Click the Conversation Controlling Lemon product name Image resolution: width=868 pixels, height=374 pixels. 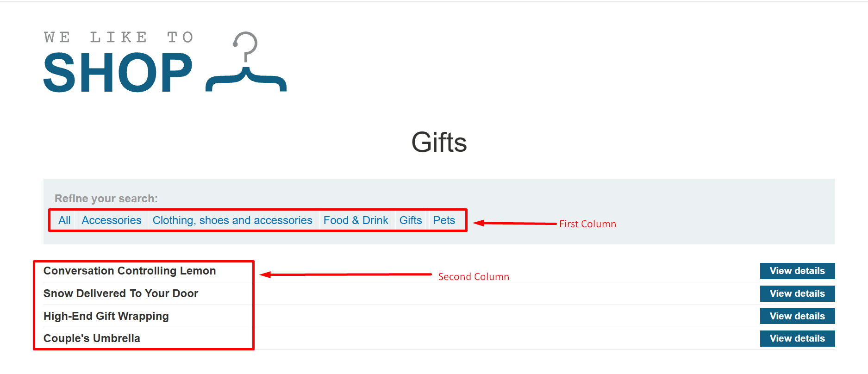pyautogui.click(x=130, y=271)
